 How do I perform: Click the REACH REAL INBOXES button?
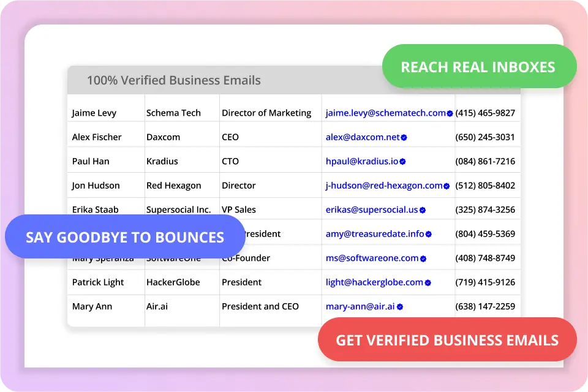pyautogui.click(x=479, y=67)
